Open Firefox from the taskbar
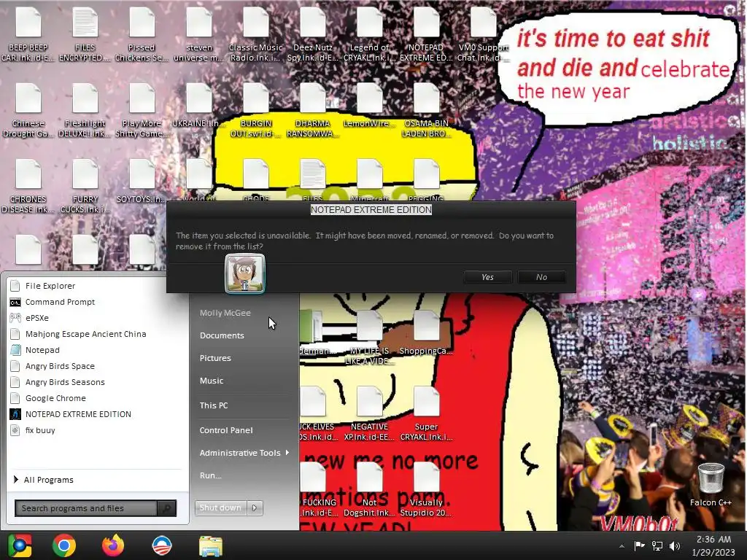The height and width of the screenshot is (560, 747). tap(113, 545)
